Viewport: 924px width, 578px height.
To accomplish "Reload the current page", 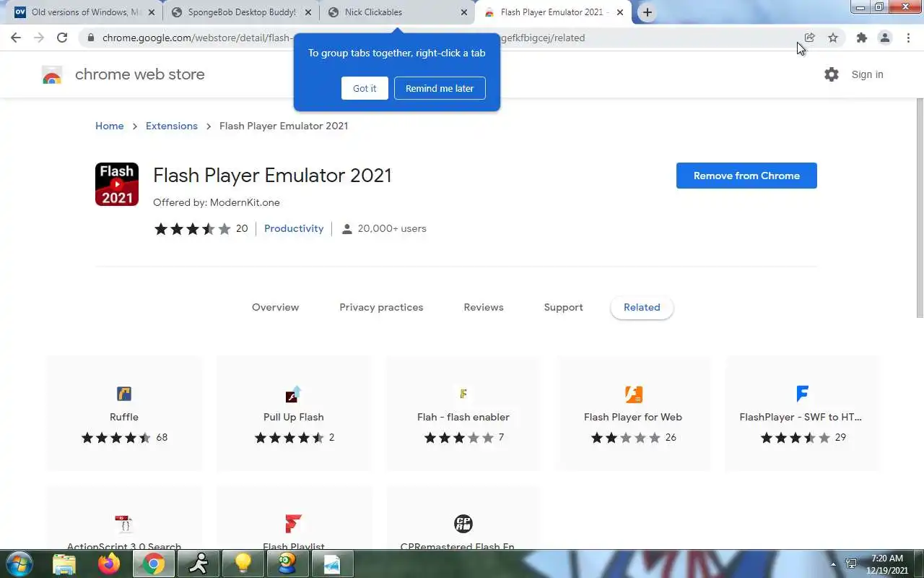I will coord(62,38).
